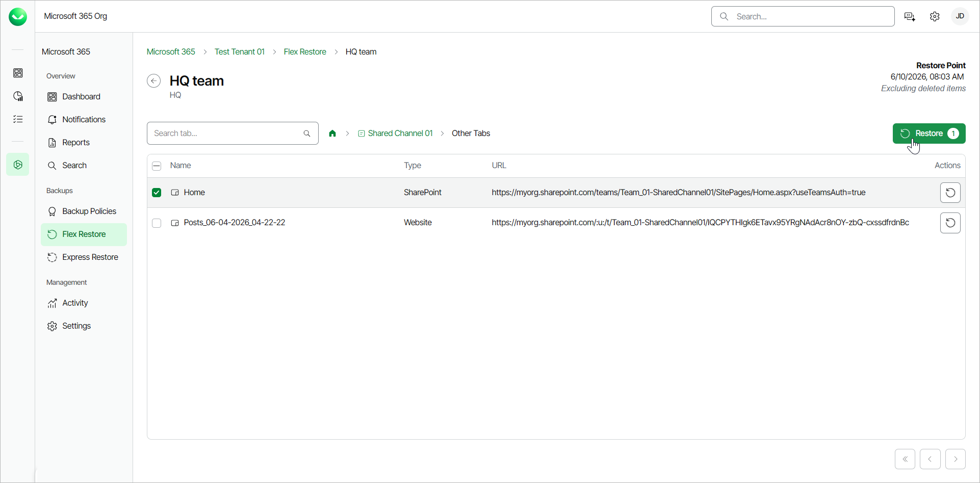Open global settings gear in header
The width and height of the screenshot is (980, 483).
(x=935, y=17)
